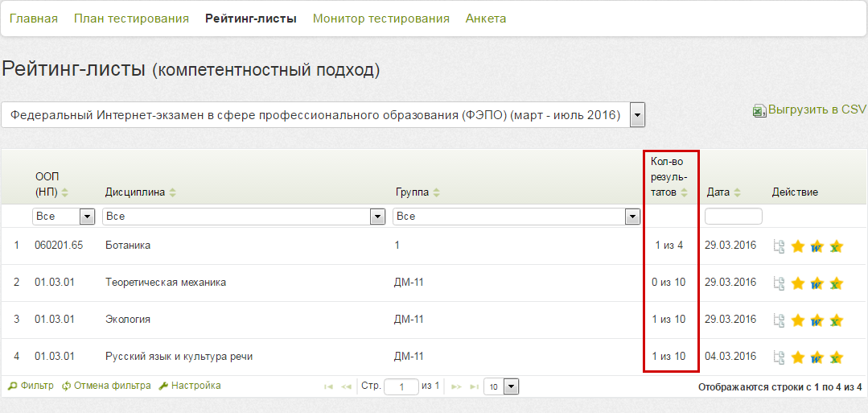Open tree structure icon in Экология row
The height and width of the screenshot is (413, 868).
pos(780,320)
